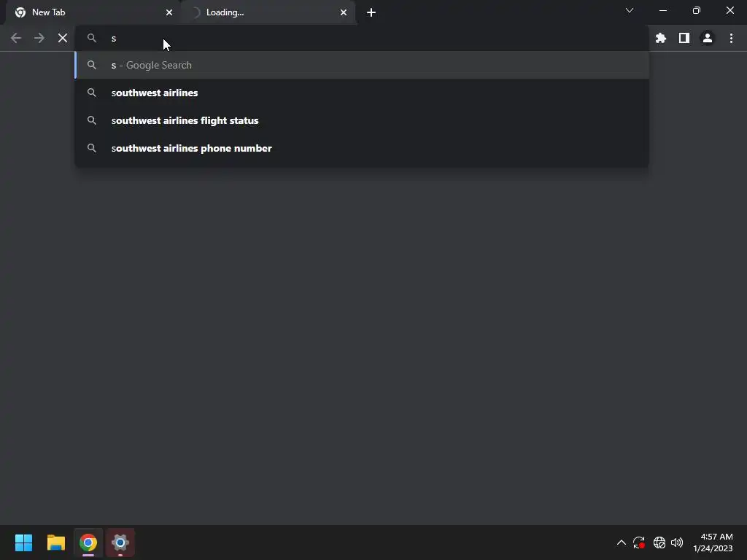Click the address bar text field

click(x=362, y=38)
